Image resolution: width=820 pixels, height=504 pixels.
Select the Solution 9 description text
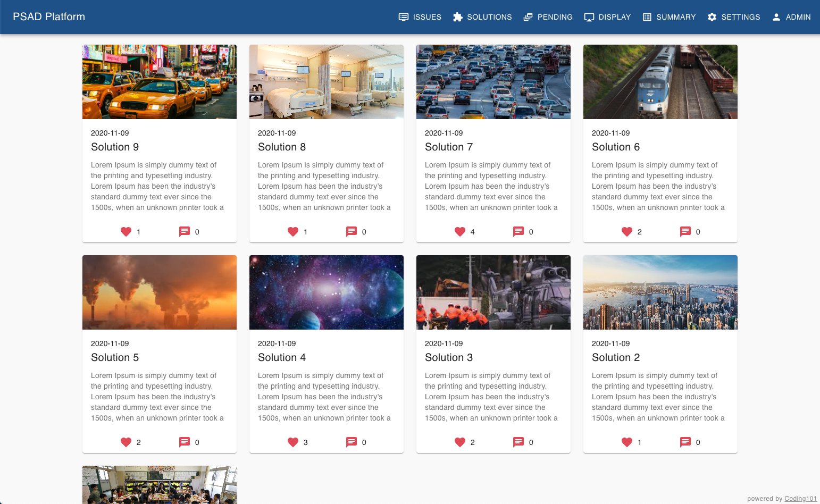click(157, 186)
